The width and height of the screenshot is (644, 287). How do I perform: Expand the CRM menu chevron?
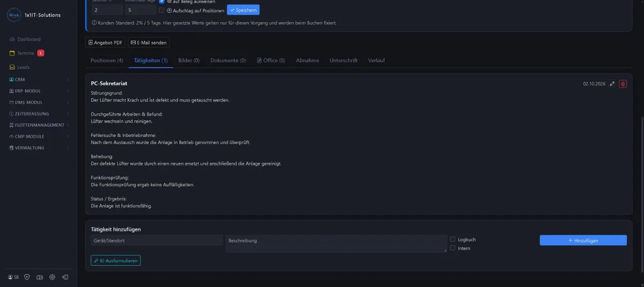point(68,80)
